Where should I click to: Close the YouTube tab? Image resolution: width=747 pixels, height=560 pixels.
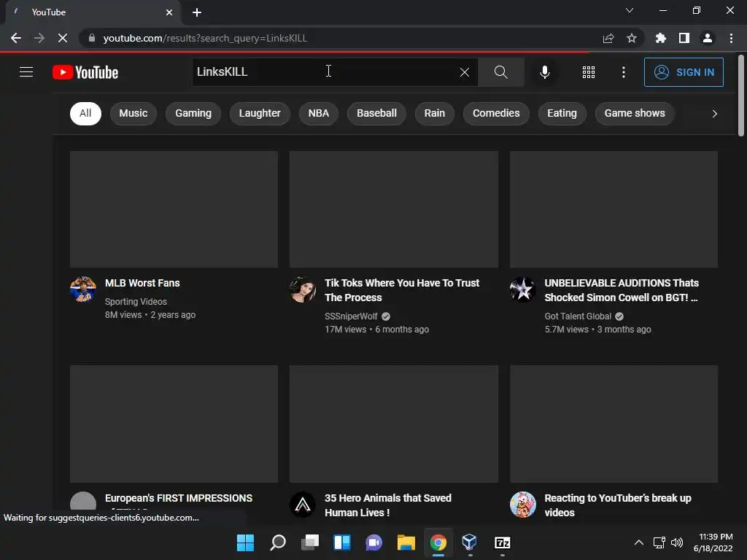coord(169,12)
